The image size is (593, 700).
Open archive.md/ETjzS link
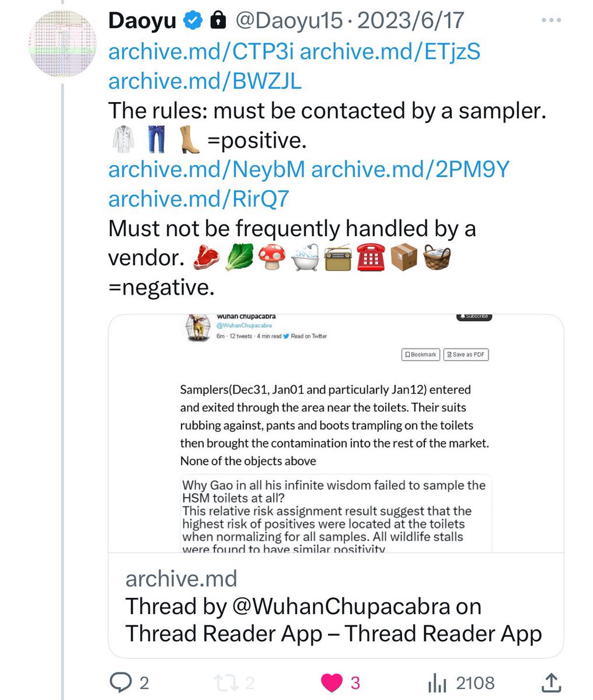tap(390, 52)
